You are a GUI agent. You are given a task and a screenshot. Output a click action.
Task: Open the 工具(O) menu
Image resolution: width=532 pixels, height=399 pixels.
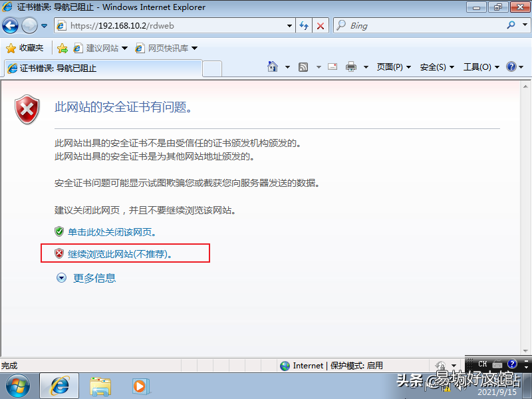(481, 67)
